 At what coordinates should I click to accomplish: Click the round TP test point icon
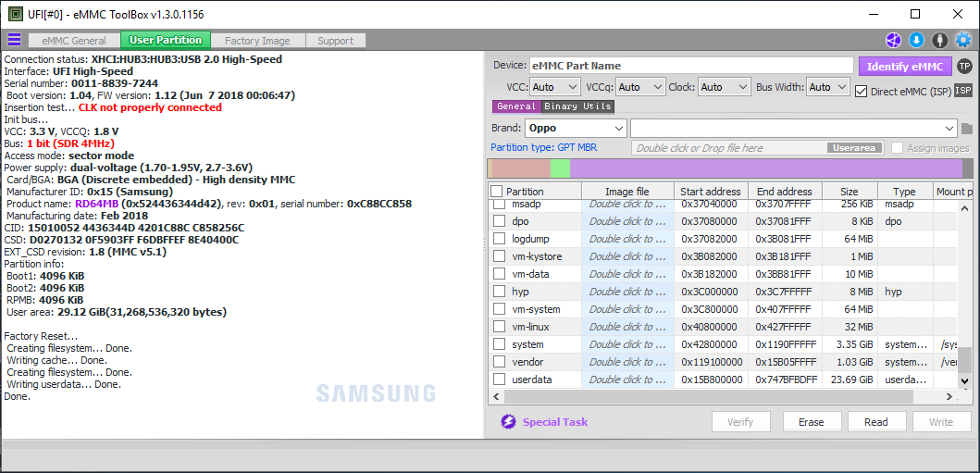965,67
